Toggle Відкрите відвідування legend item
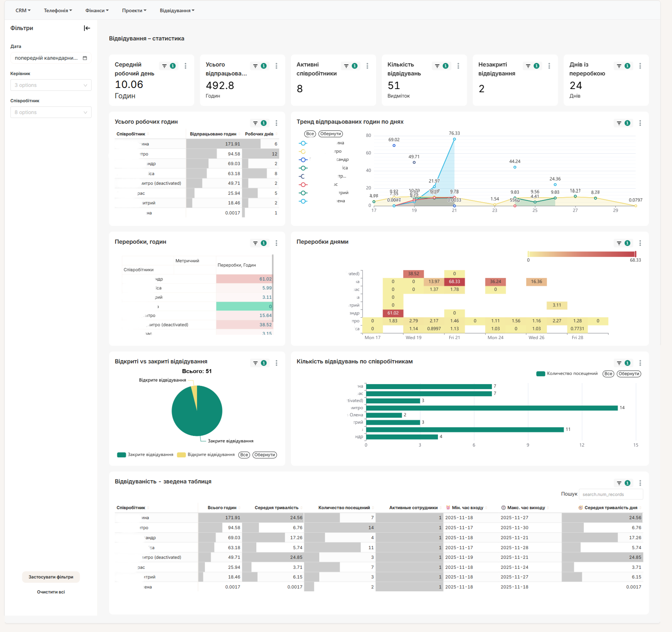 click(x=206, y=455)
